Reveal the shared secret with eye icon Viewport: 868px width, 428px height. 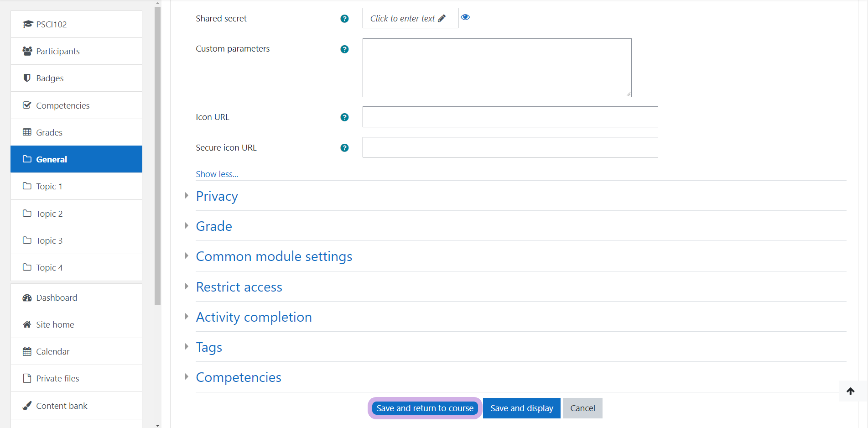tap(465, 17)
